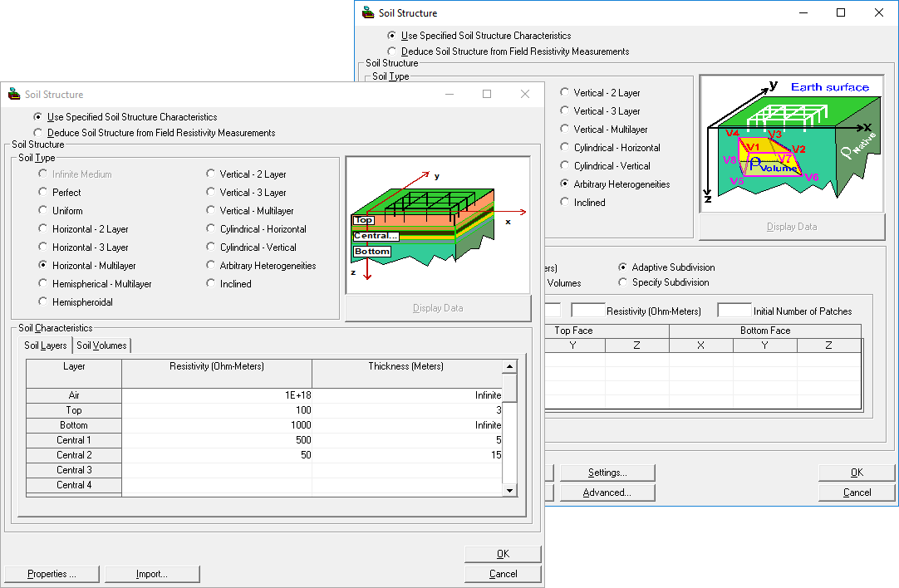Switch to the Soil Layers tab

(x=46, y=345)
